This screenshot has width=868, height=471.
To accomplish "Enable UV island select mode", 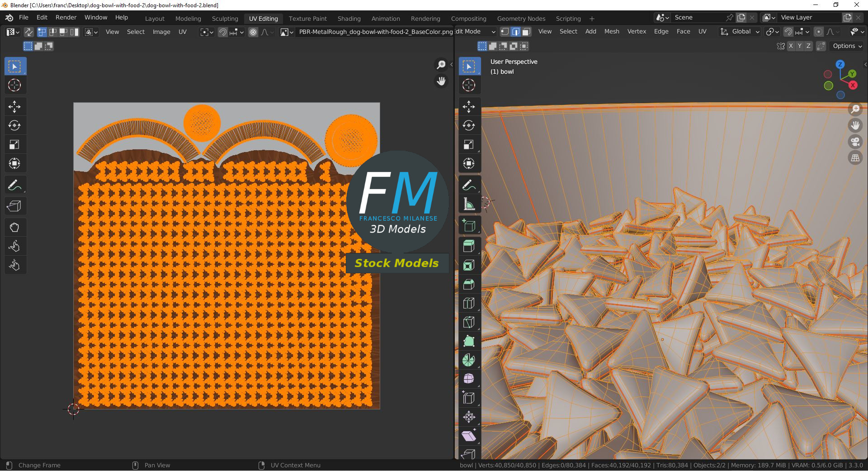I will pyautogui.click(x=74, y=32).
